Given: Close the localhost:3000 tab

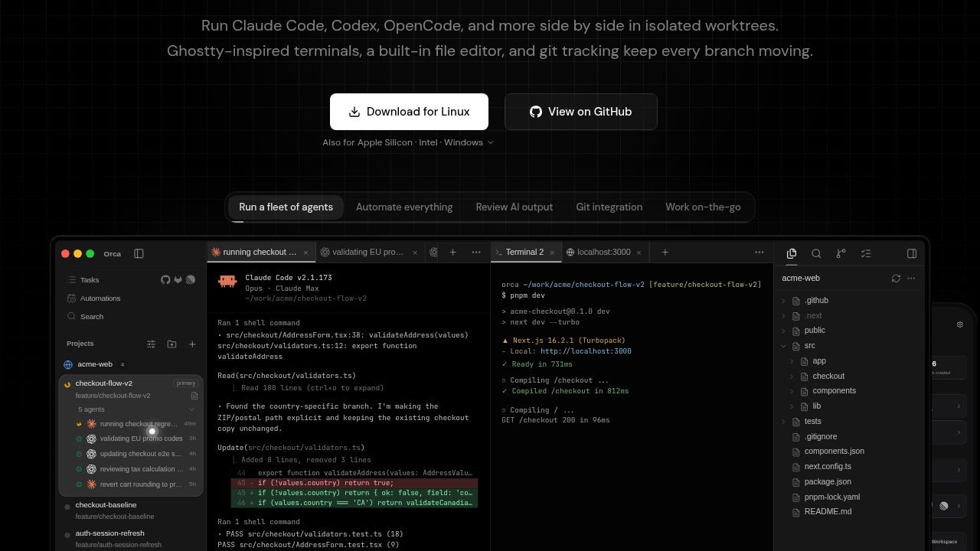Looking at the screenshot, I should point(639,253).
